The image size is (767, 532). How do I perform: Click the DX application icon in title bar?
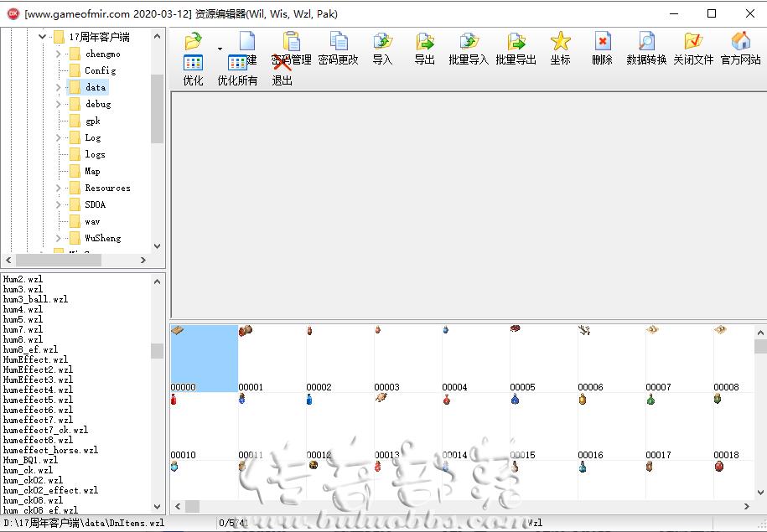[13, 13]
